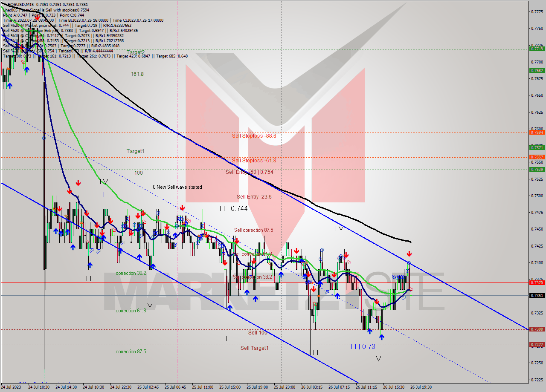The width and height of the screenshot is (546, 392).
Task: Click the dark red 0.7277 price tag
Action: (x=536, y=345)
